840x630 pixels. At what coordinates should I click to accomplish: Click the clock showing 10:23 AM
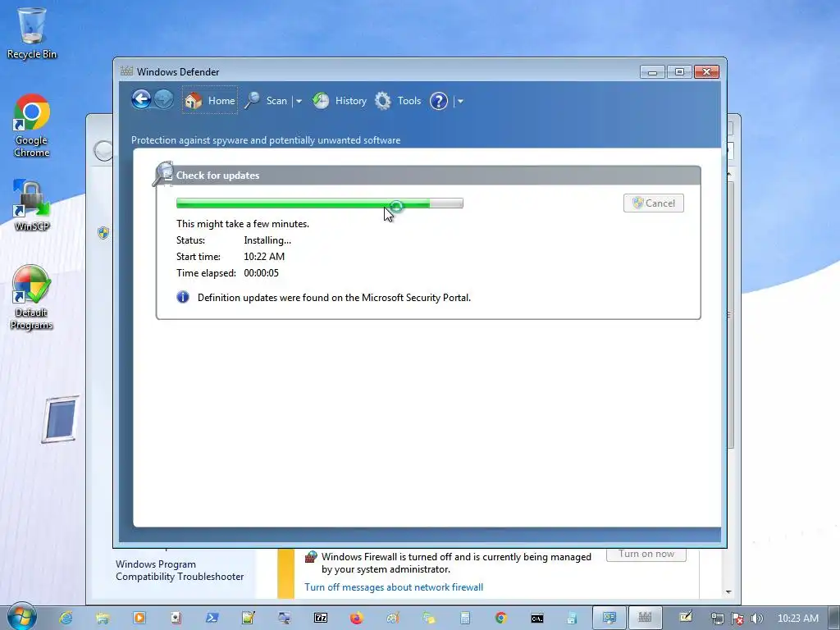pos(797,619)
